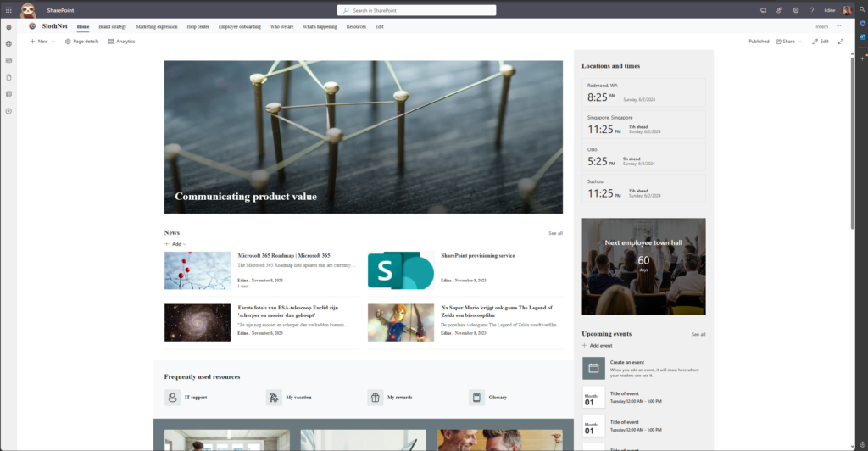The height and width of the screenshot is (451, 868).
Task: Expand the Add dropdown under News
Action: pyautogui.click(x=175, y=244)
